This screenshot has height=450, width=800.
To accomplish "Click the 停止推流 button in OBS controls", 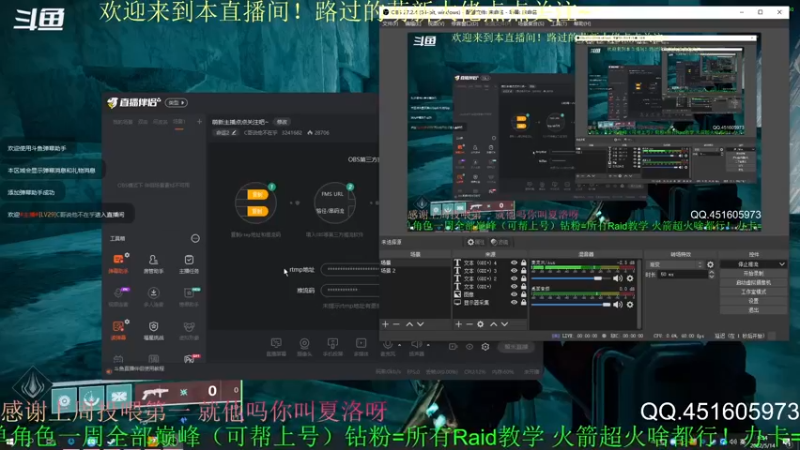I will pyautogui.click(x=749, y=264).
